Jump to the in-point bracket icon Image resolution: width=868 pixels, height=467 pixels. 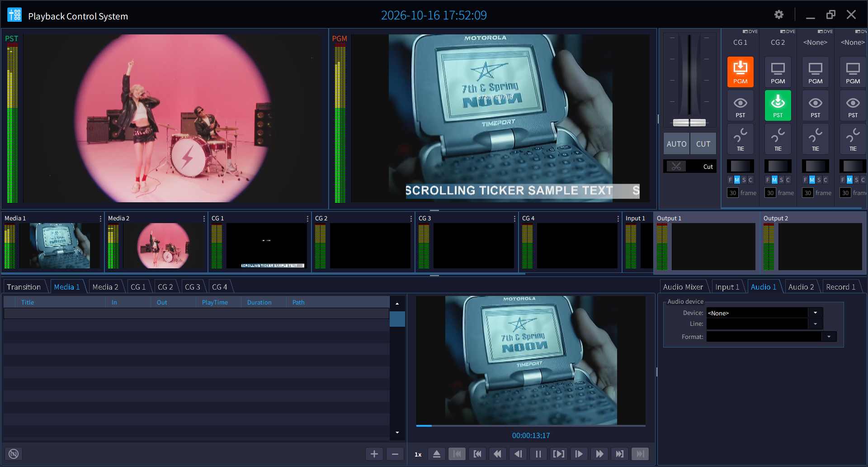477,454
